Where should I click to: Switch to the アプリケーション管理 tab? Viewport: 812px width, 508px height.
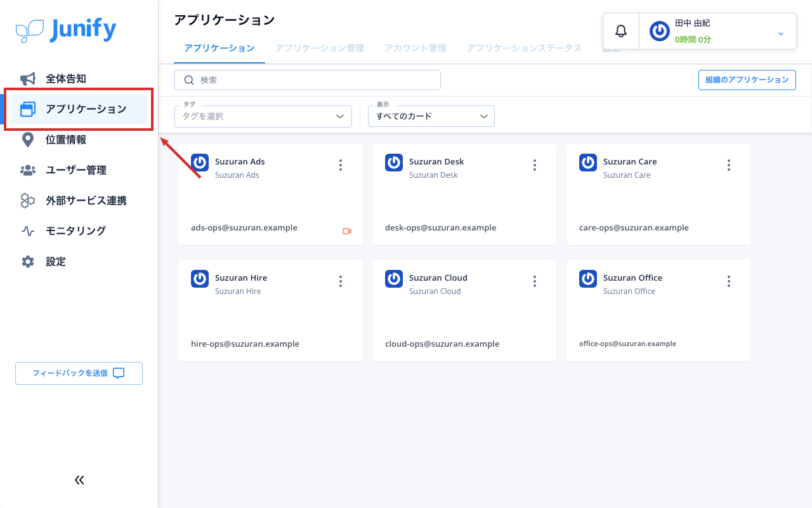[320, 48]
